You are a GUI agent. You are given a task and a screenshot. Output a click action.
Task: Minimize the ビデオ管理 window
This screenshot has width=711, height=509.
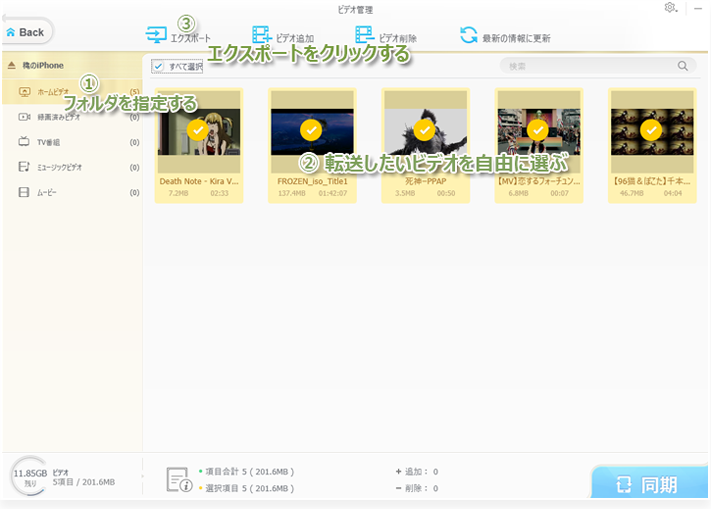click(x=698, y=8)
